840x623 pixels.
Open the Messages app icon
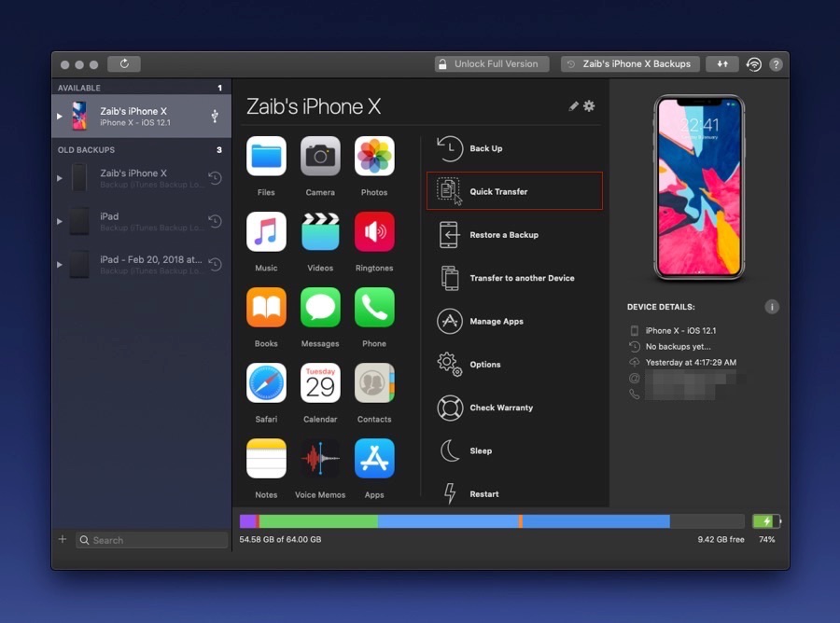(x=320, y=307)
